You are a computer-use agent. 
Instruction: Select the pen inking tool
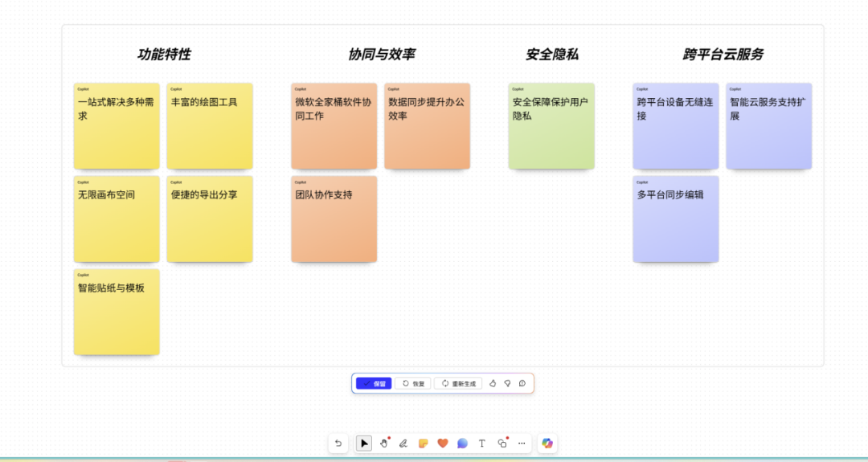(x=403, y=443)
